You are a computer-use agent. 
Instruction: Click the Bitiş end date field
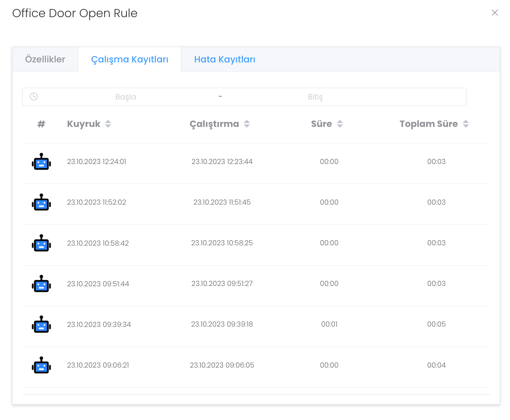point(315,97)
